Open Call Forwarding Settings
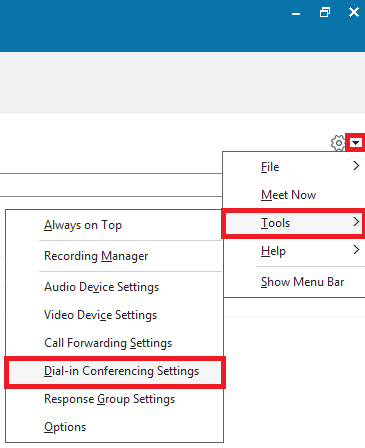365x448 pixels. coord(114,343)
